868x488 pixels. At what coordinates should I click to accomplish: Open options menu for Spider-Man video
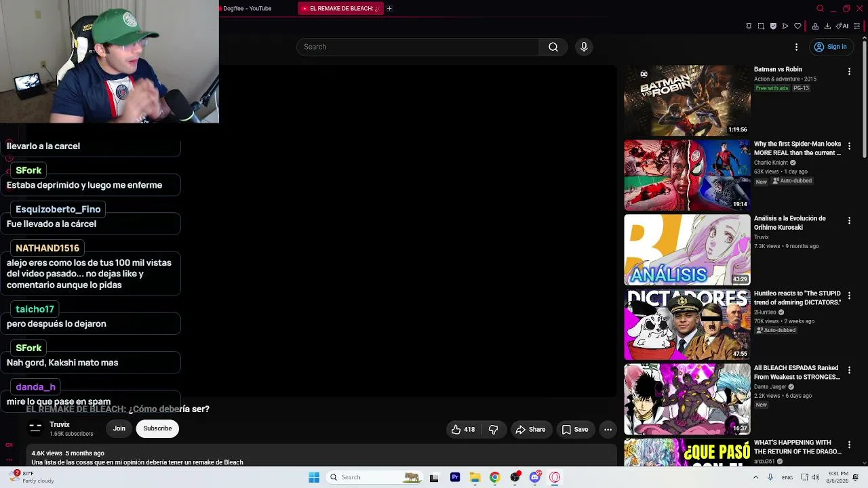pos(849,146)
